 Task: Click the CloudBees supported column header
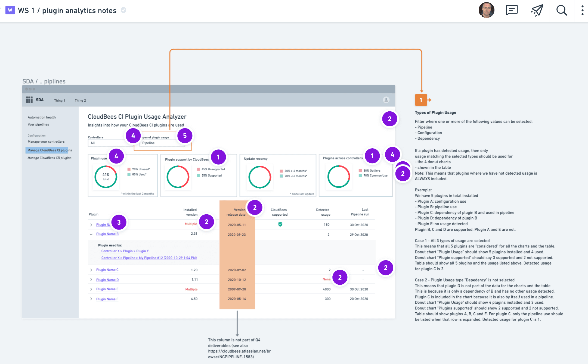click(279, 212)
